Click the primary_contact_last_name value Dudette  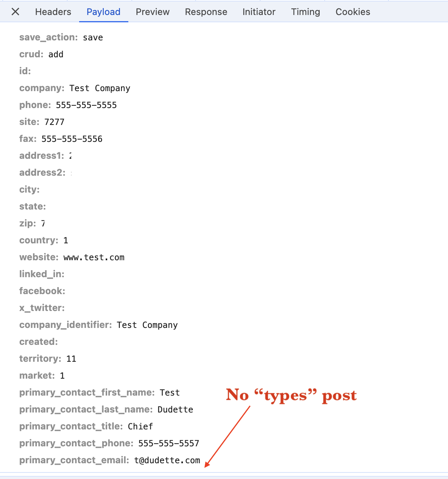point(176,410)
